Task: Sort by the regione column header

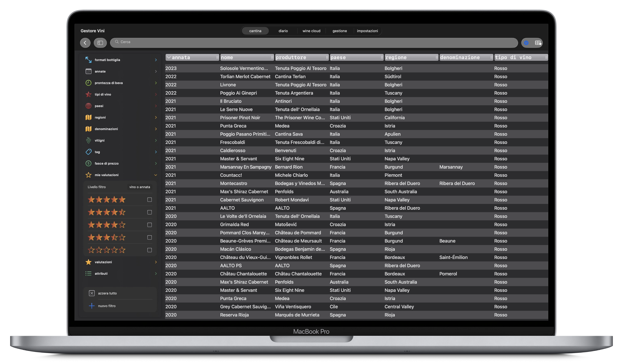Action: tap(412, 57)
